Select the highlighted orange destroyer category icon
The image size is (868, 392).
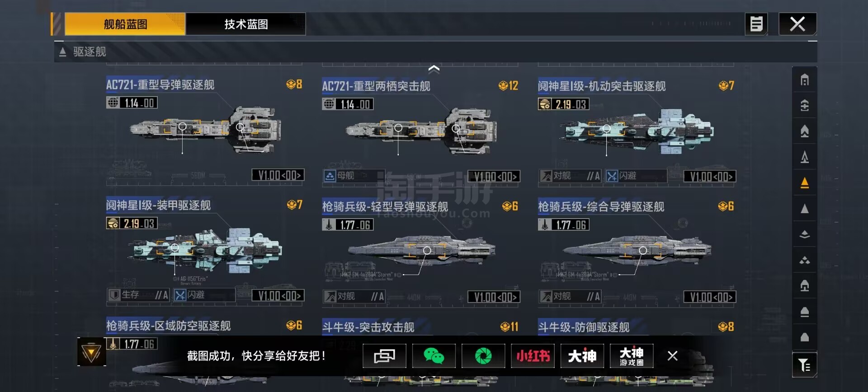pos(804,182)
